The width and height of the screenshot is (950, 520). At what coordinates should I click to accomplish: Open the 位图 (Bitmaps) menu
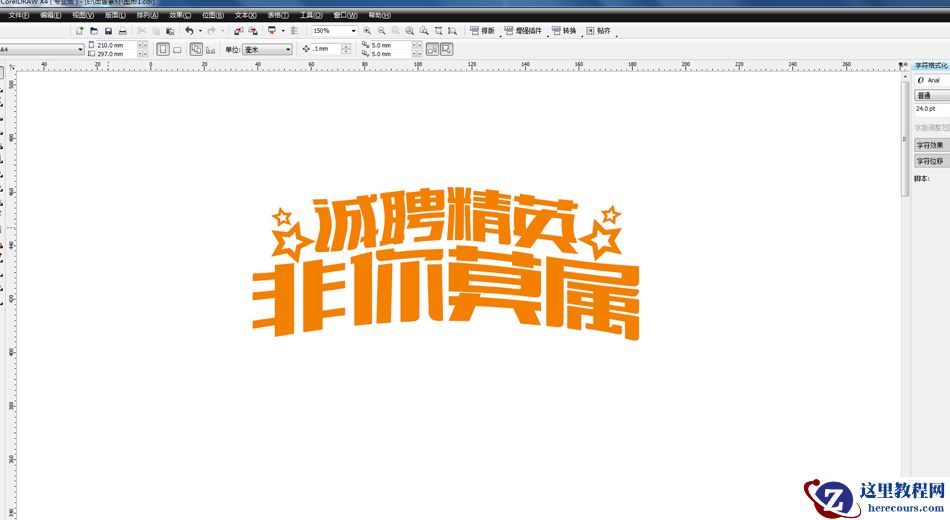pyautogui.click(x=213, y=15)
